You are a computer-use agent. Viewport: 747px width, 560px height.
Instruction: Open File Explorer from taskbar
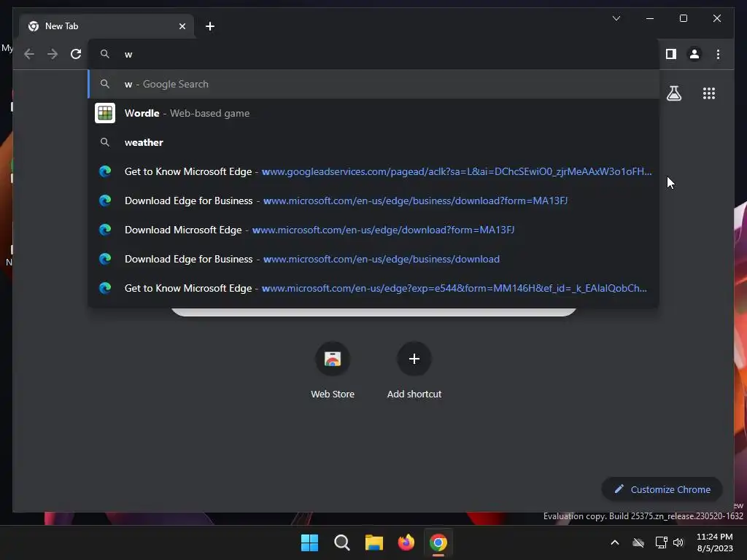(374, 542)
